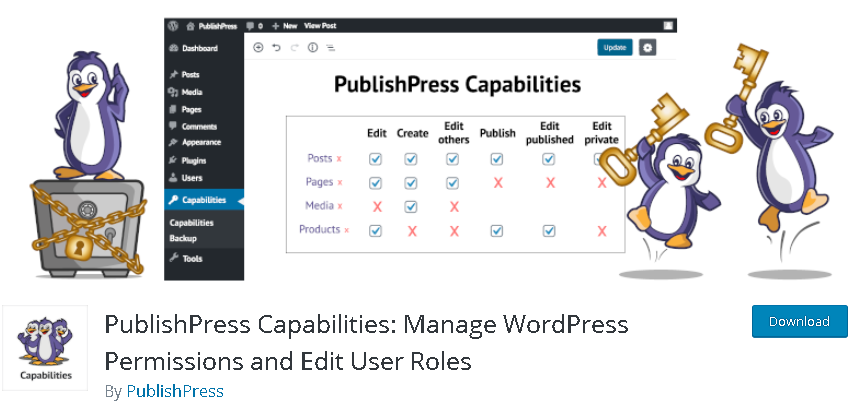Click the PublishPress Capabilities post title
Image resolution: width=867 pixels, height=418 pixels.
[457, 85]
